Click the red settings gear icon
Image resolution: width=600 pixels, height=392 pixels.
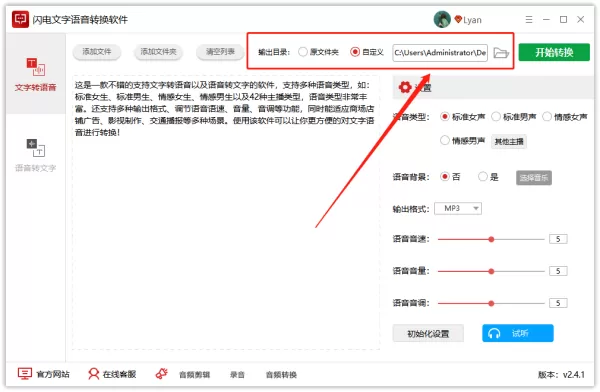pyautogui.click(x=405, y=87)
